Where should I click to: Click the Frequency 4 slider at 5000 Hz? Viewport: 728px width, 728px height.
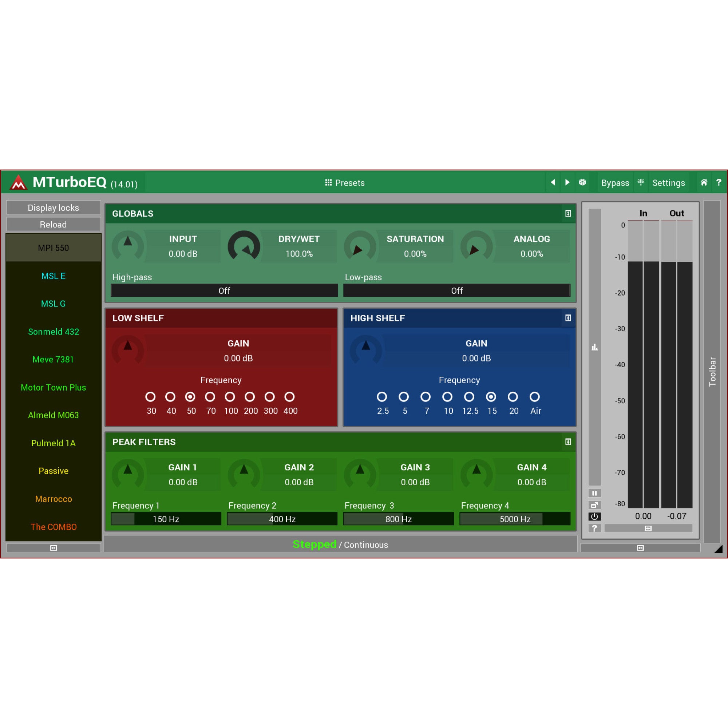point(515,519)
